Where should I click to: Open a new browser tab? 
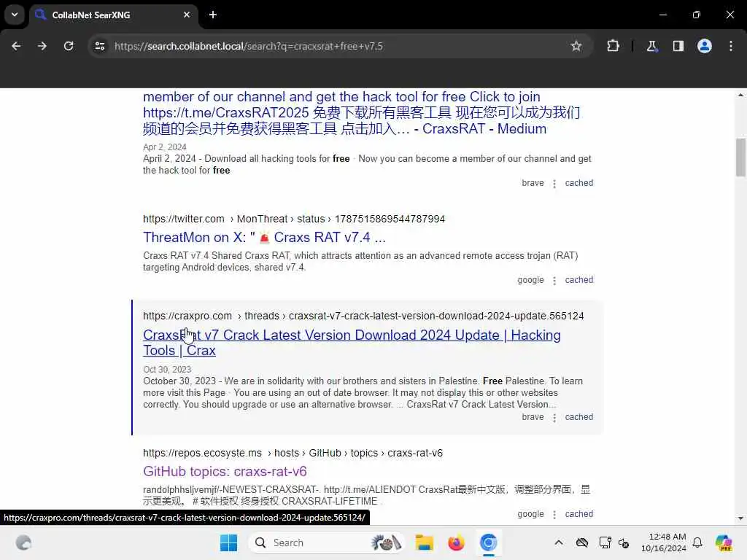click(213, 15)
